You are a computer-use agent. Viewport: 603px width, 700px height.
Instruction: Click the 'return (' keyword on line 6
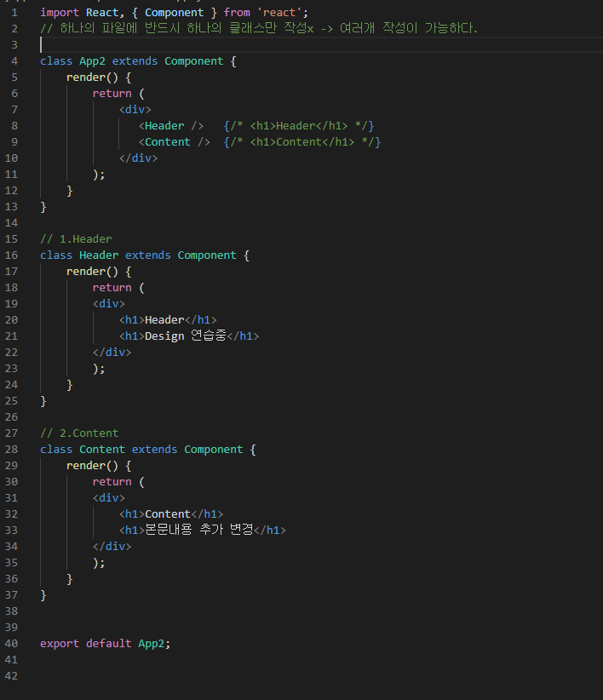coord(118,94)
